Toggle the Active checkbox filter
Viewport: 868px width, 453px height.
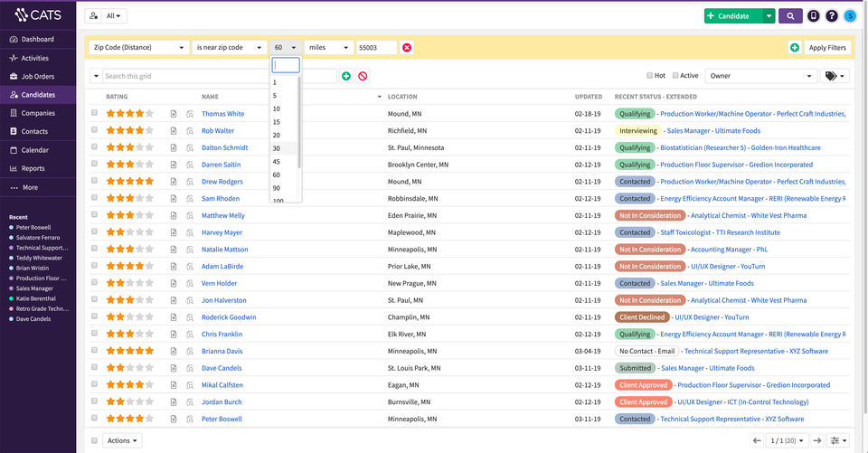click(675, 76)
